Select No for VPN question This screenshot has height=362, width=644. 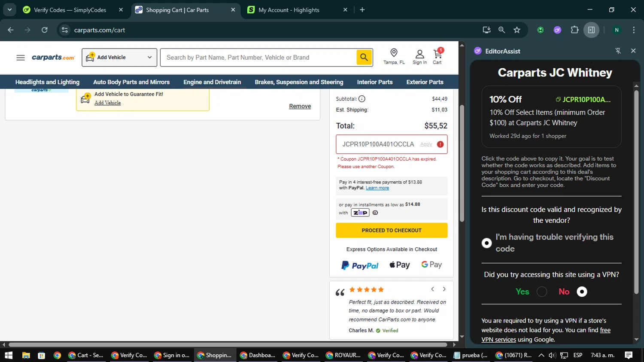coord(582,292)
